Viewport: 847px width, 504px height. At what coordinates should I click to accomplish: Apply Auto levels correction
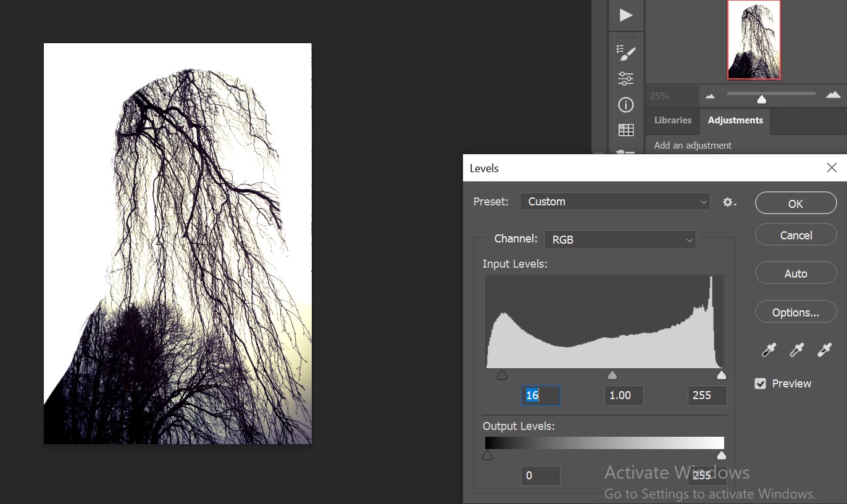tap(796, 273)
